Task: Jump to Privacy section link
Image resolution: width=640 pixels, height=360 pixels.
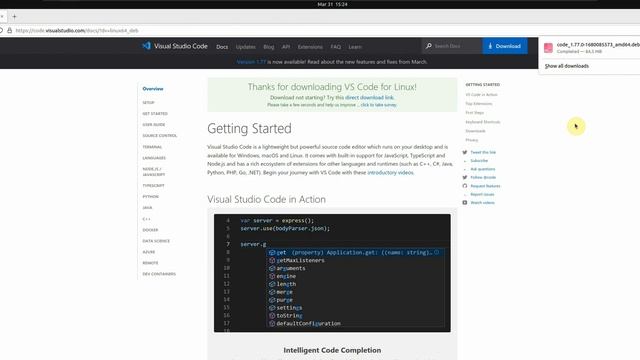Action: (x=471, y=140)
